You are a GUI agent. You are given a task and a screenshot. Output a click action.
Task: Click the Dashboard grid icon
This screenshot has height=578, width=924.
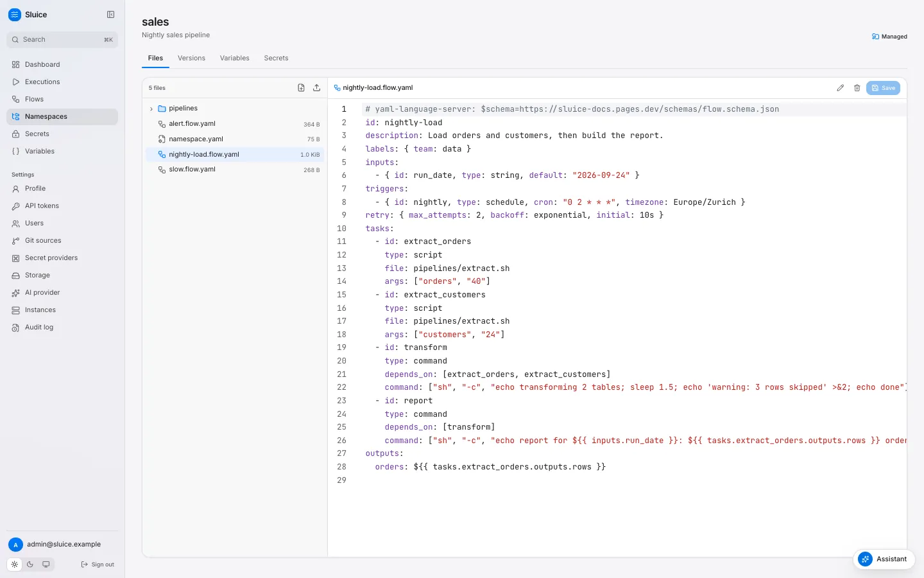pos(15,64)
